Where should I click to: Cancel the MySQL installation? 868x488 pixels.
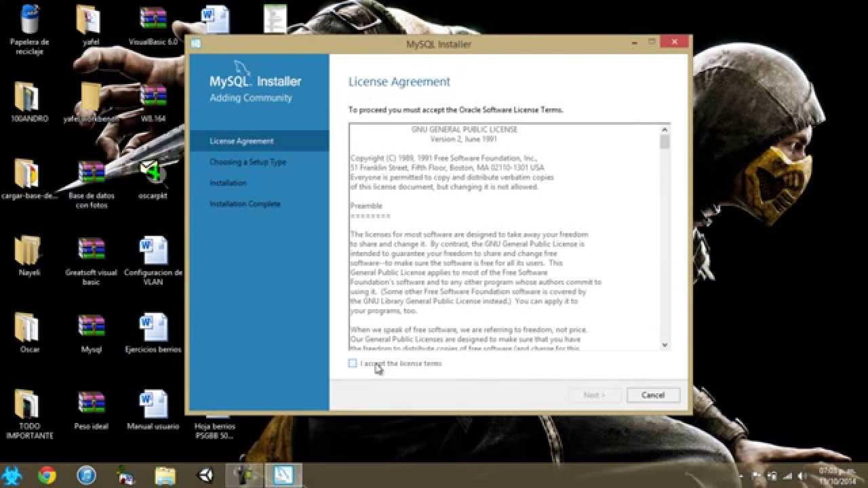point(653,395)
